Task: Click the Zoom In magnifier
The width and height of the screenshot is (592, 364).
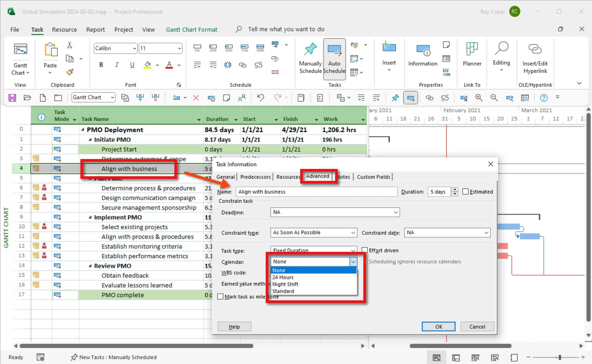Action: pyautogui.click(x=479, y=98)
